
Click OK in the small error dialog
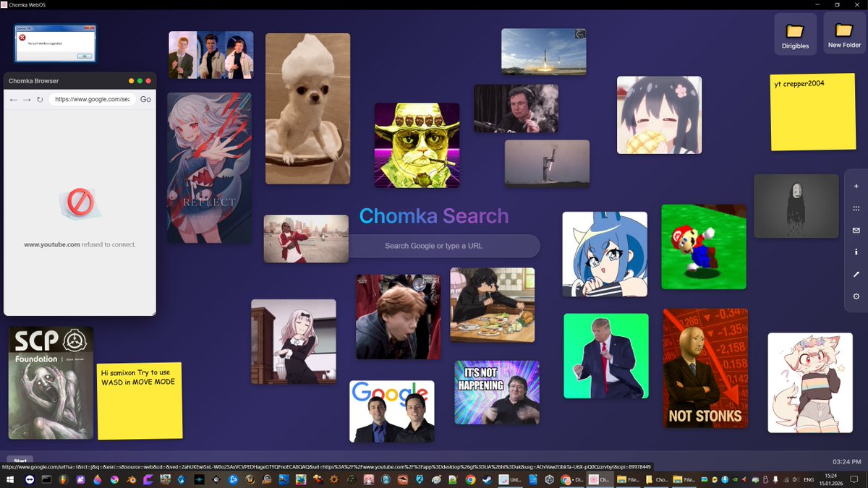coord(83,56)
